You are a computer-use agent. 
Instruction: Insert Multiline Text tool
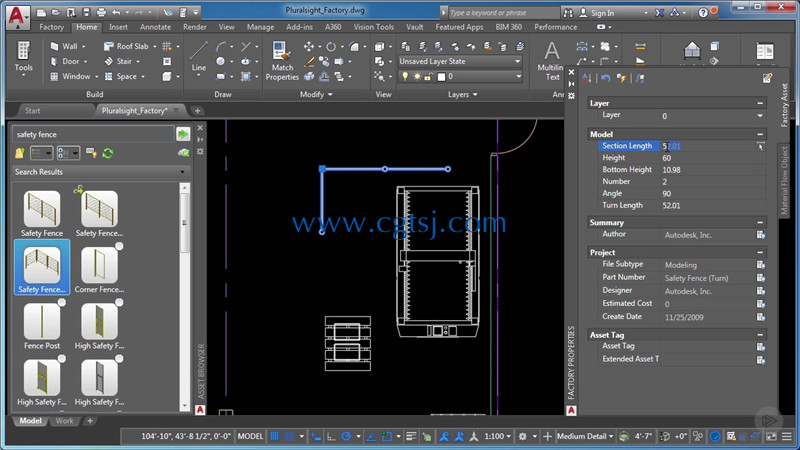[550, 61]
